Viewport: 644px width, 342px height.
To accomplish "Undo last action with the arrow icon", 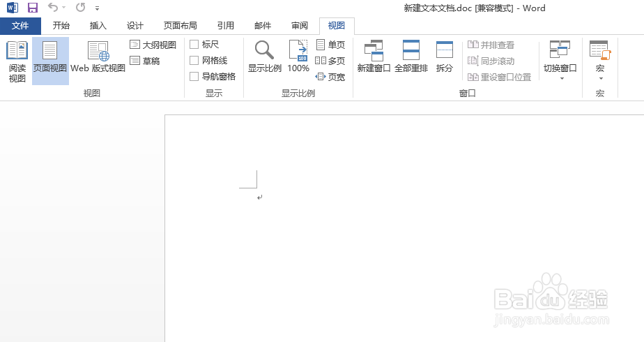I will 52,7.
